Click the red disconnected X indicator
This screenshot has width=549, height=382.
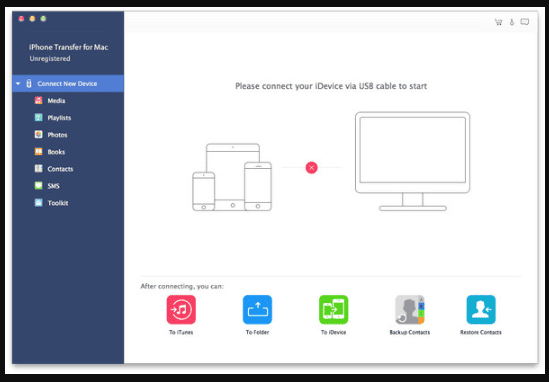311,168
